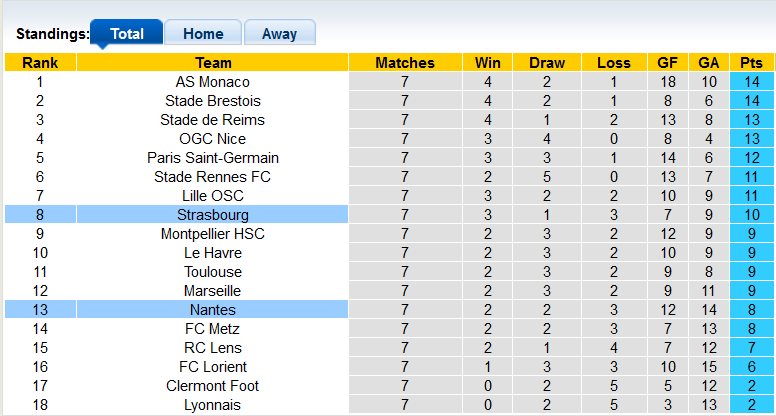The image size is (776, 416).
Task: Click the Pts column header
Action: [x=751, y=63]
